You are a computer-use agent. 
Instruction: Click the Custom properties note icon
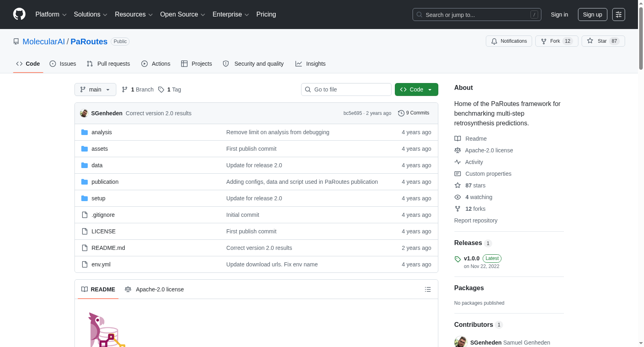coord(458,174)
